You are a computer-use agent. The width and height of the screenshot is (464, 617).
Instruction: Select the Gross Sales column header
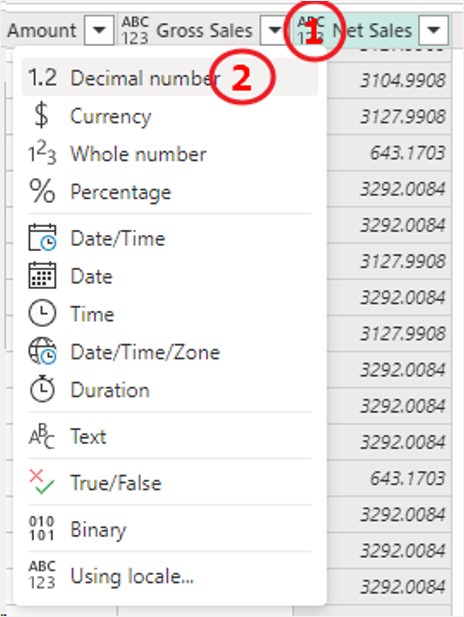click(204, 30)
